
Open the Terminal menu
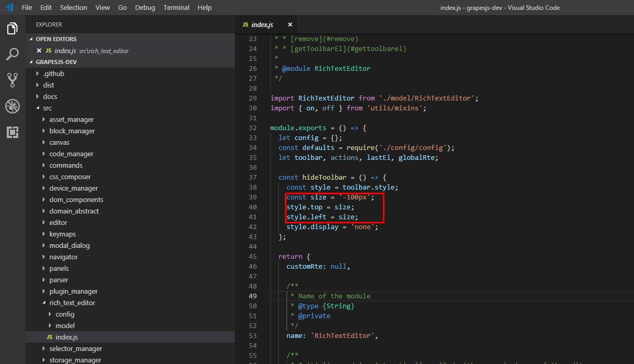(176, 7)
